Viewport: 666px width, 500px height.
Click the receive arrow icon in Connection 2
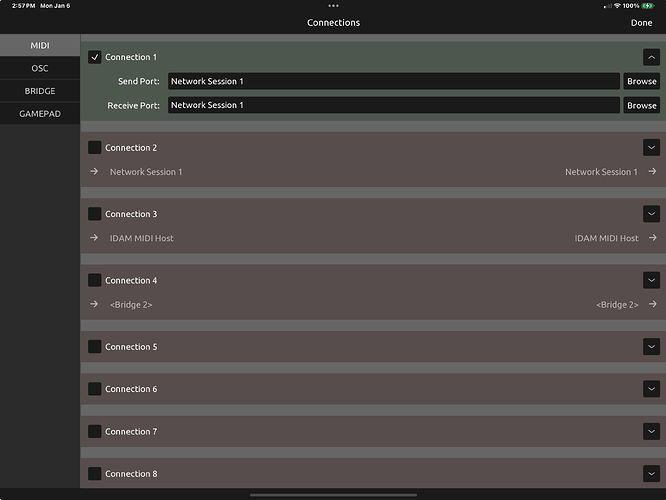click(651, 172)
